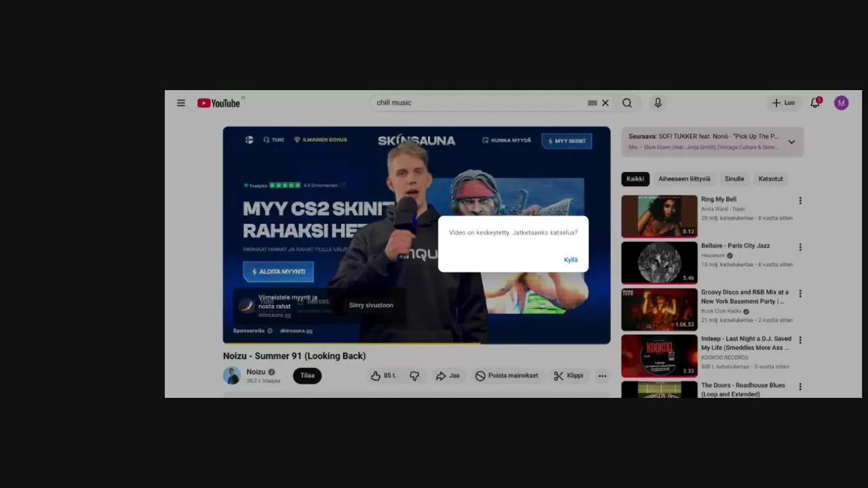Dislike the video with thumbs down
868x488 pixels.
point(414,375)
